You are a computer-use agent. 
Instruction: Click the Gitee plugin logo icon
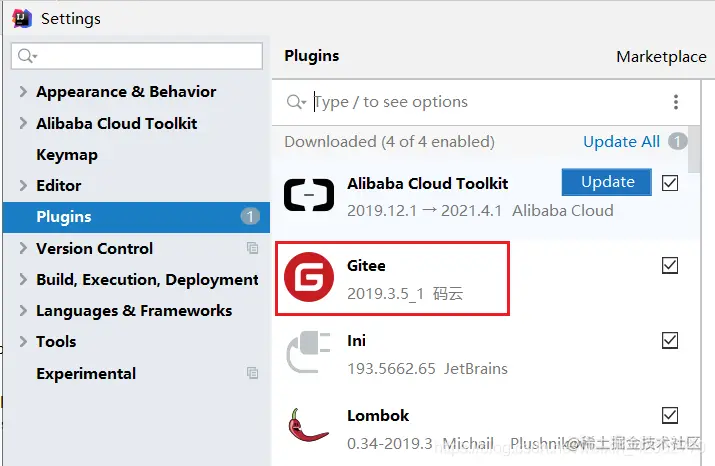(x=309, y=277)
